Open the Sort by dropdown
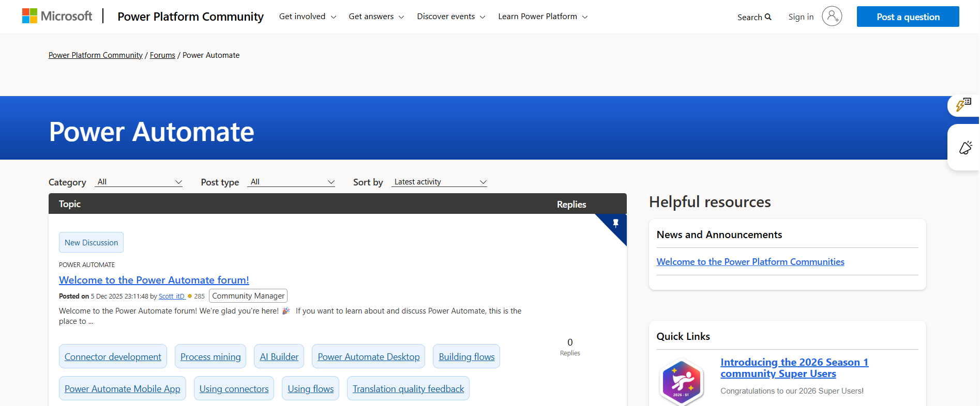The height and width of the screenshot is (406, 980). 439,182
